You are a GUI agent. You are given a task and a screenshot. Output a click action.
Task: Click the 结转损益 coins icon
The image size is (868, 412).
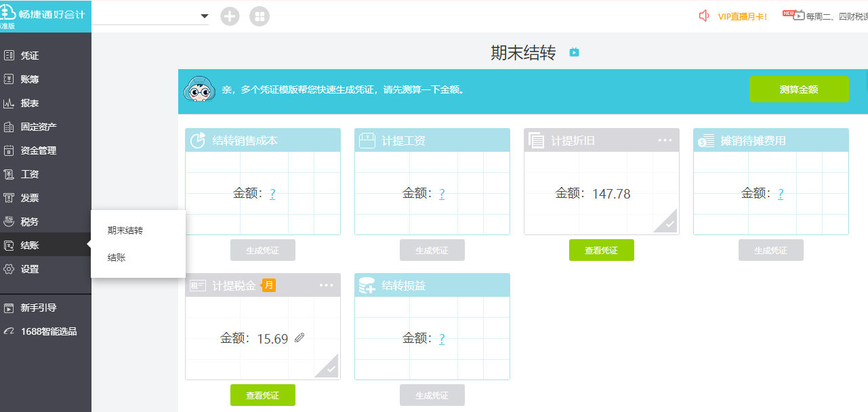[x=367, y=286]
